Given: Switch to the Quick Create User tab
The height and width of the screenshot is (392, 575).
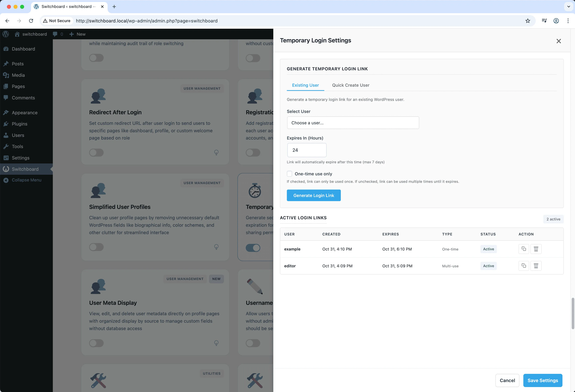Looking at the screenshot, I should click(351, 85).
